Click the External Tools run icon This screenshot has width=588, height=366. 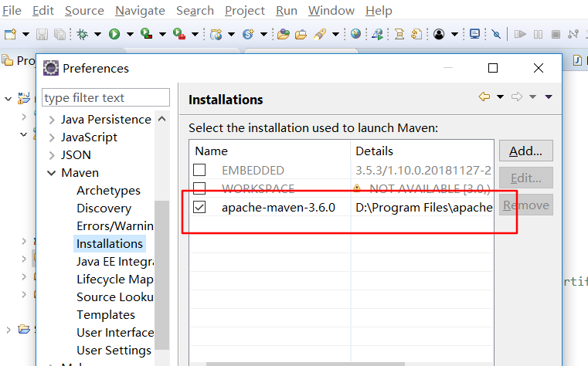tap(179, 34)
